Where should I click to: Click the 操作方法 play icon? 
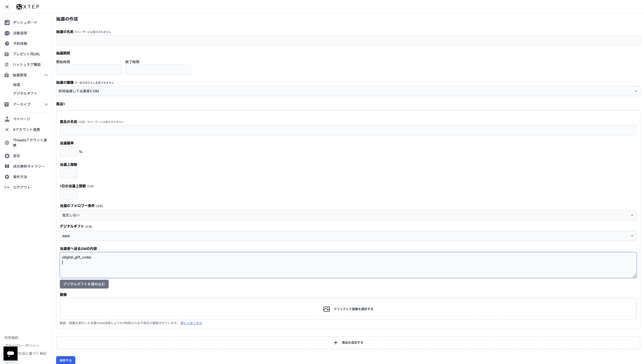click(x=7, y=177)
